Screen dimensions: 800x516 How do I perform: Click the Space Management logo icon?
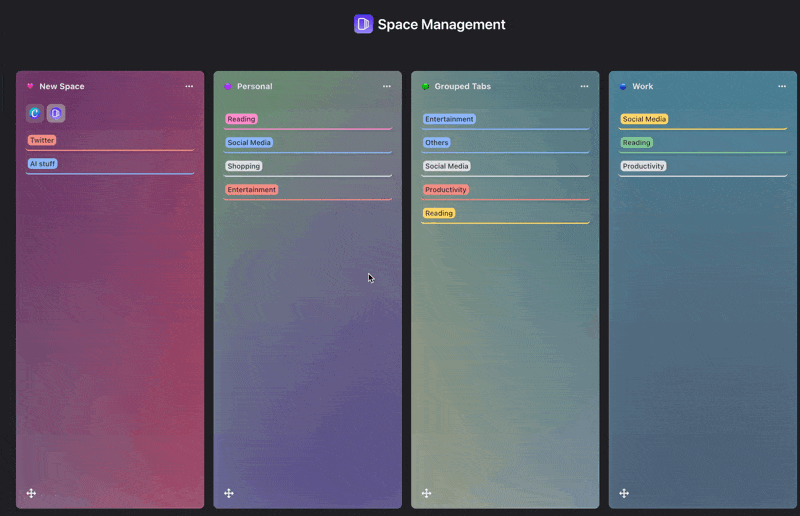point(363,24)
